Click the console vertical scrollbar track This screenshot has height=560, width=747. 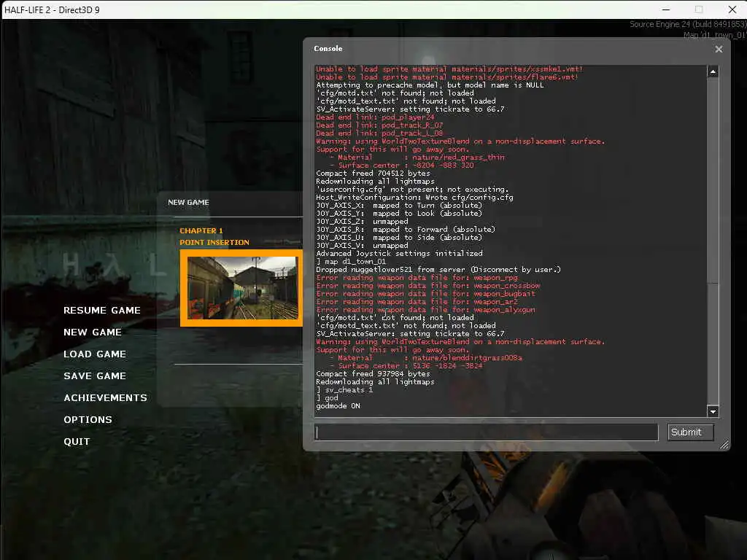click(x=713, y=241)
